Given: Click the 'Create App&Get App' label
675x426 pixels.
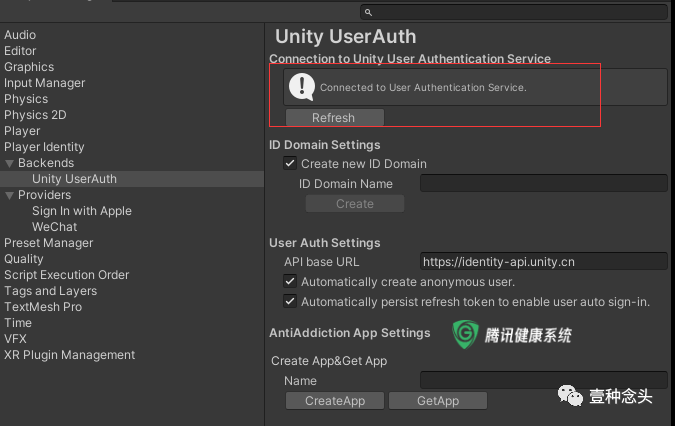Looking at the screenshot, I should pyautogui.click(x=329, y=361).
